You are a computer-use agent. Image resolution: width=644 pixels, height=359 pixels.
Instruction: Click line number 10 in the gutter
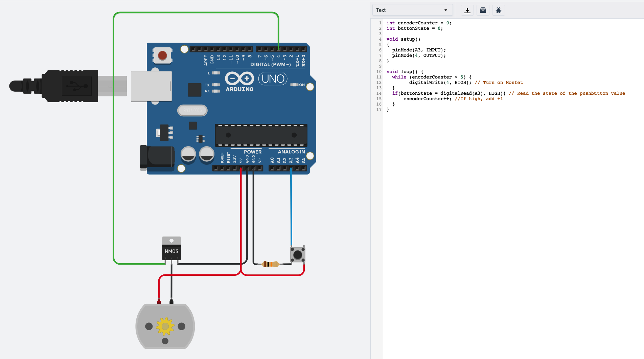coord(379,72)
